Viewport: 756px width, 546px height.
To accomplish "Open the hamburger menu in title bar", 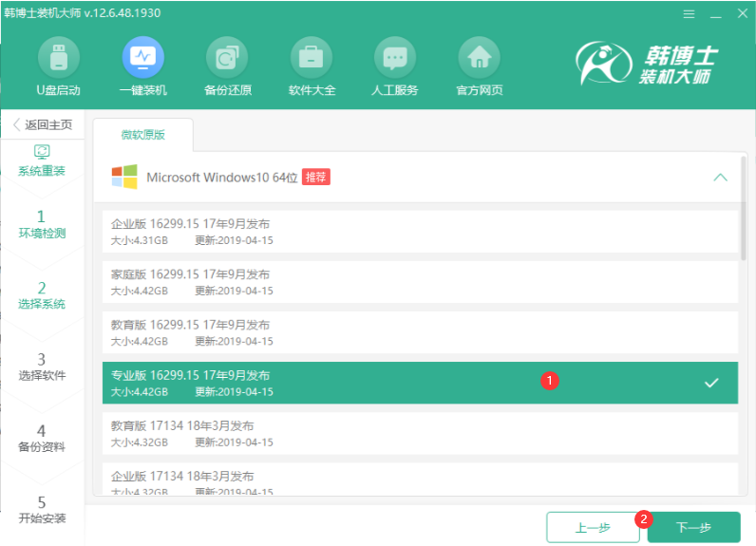I will click(x=688, y=14).
